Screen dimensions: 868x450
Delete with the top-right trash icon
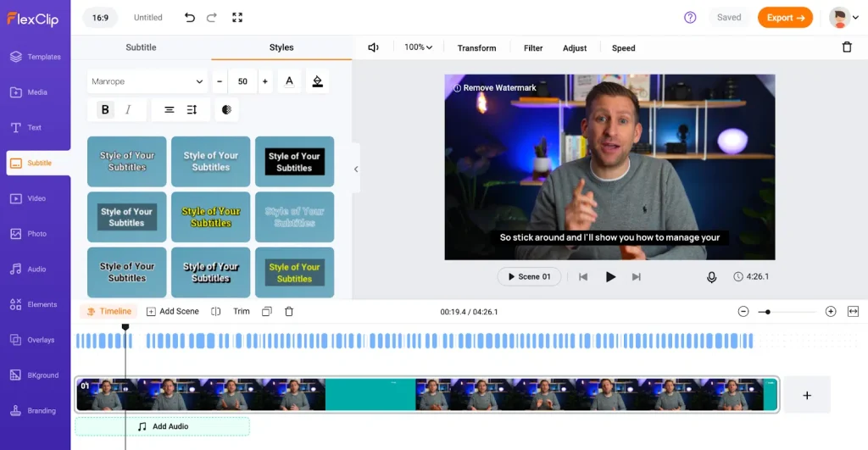coord(847,47)
